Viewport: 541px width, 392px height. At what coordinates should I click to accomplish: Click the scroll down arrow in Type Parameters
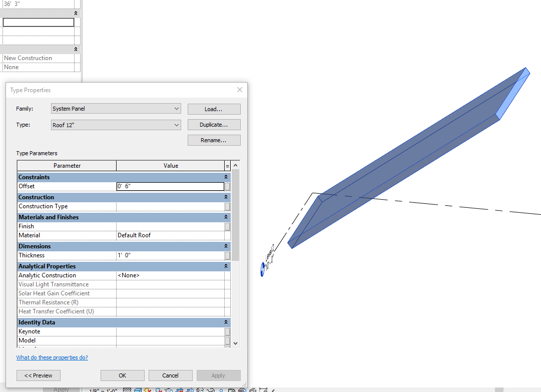(x=236, y=343)
